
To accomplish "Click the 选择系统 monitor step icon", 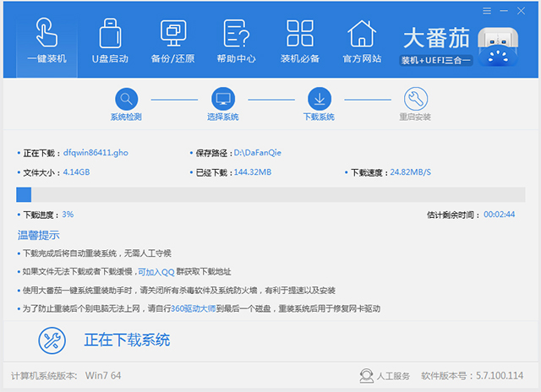I will [x=222, y=98].
